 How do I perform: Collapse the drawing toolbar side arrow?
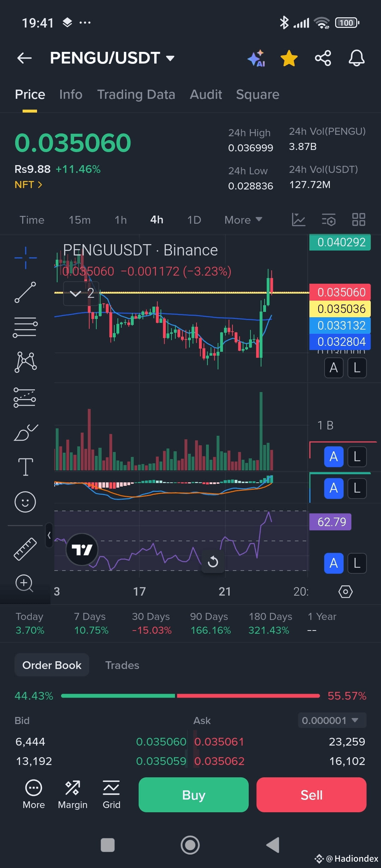tap(49, 535)
